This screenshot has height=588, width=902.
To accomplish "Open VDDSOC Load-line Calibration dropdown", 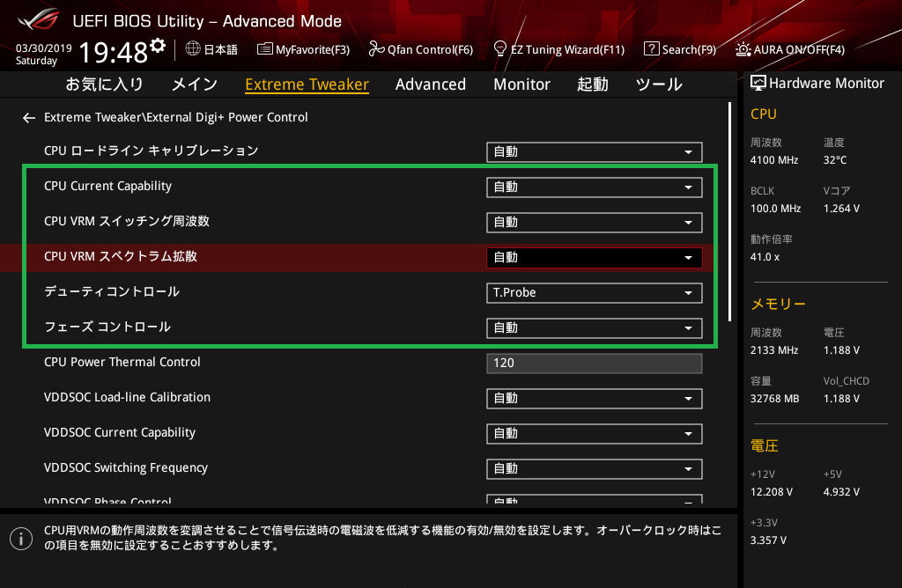I will (x=595, y=399).
